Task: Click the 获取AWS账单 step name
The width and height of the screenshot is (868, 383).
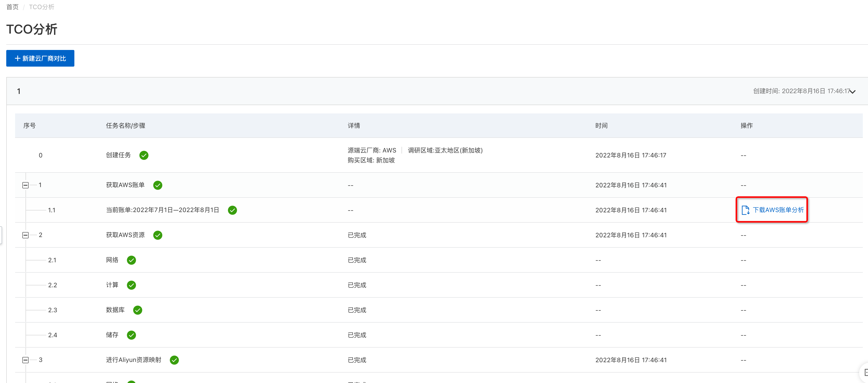Action: pyautogui.click(x=125, y=185)
